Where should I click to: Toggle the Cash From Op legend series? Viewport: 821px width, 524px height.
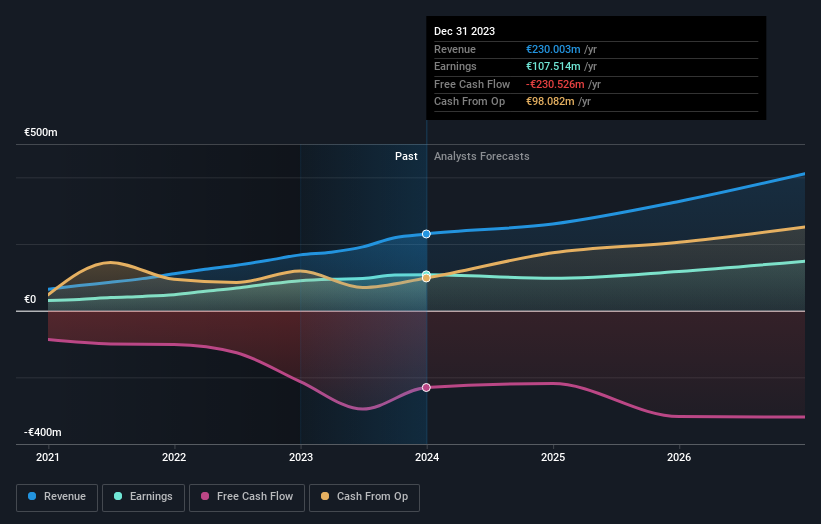click(364, 497)
